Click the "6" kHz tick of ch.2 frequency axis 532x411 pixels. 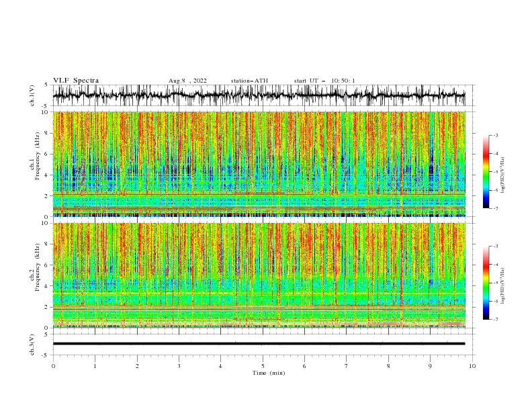pos(47,265)
